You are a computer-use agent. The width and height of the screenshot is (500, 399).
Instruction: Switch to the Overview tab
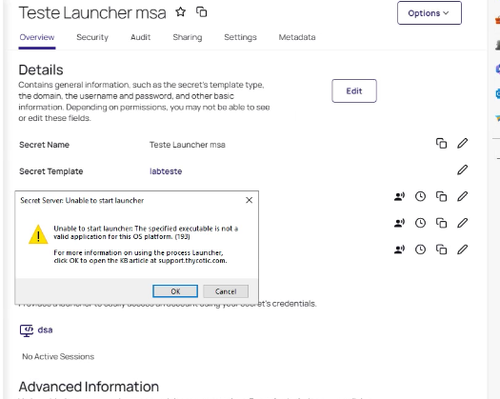(37, 37)
